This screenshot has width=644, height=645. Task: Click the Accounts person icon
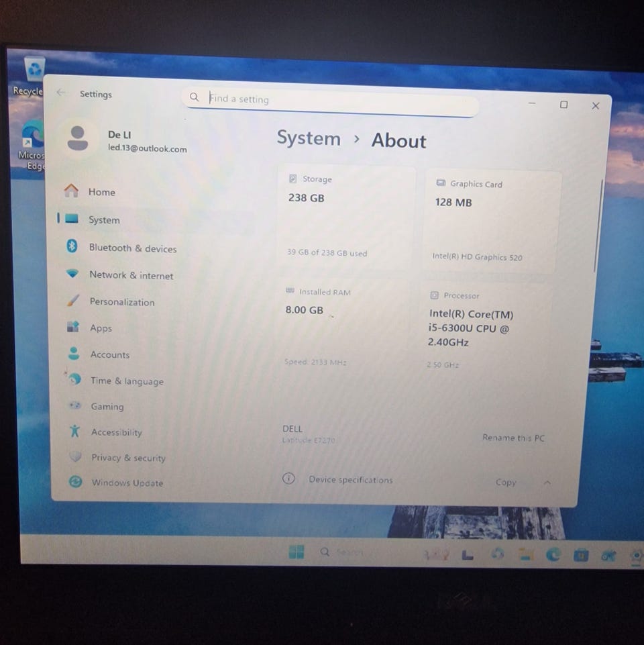pos(74,353)
